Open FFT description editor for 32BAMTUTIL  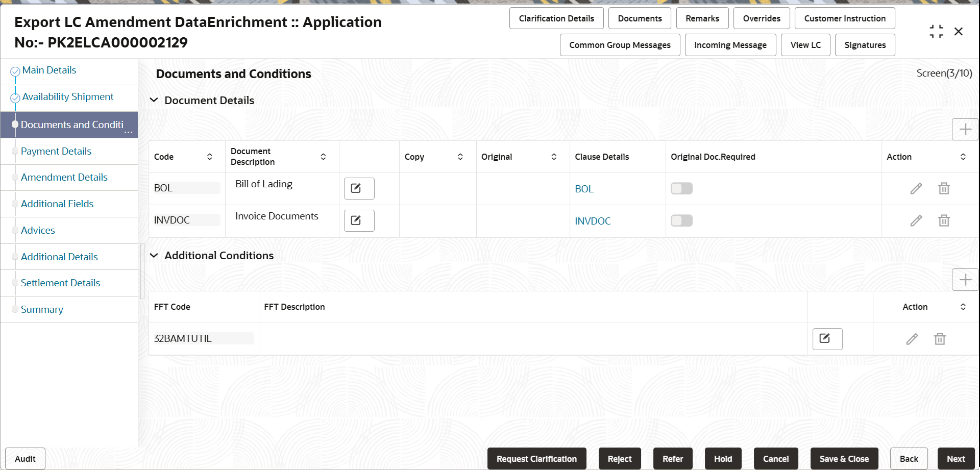click(827, 339)
